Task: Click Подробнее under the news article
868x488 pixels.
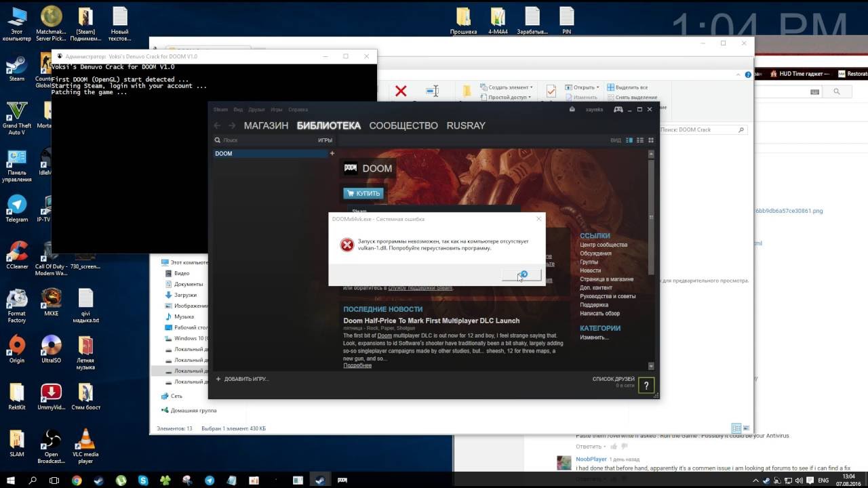Action: (x=357, y=365)
